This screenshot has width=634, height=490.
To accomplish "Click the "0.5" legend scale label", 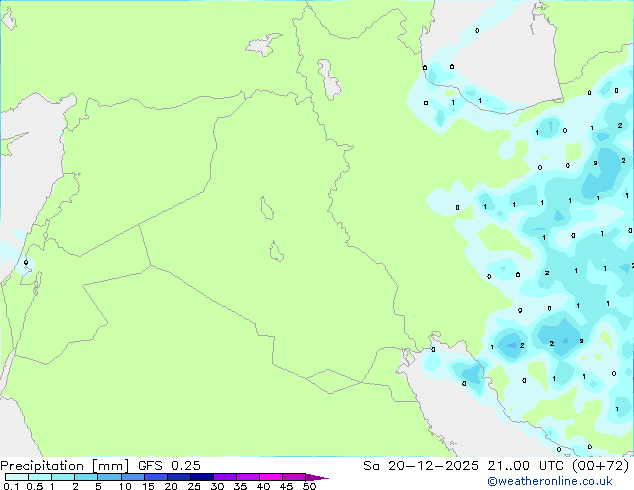I will click(x=35, y=486).
